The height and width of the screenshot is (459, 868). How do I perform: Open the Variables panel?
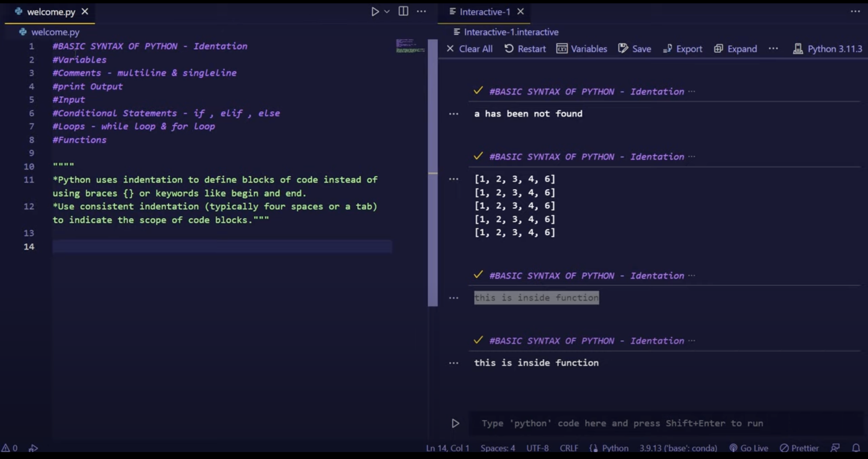pyautogui.click(x=582, y=49)
